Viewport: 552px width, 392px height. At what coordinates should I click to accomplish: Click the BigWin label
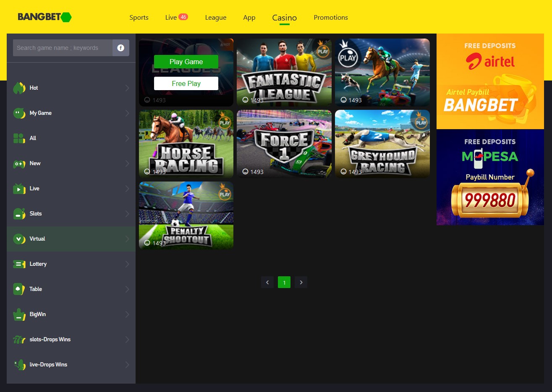(x=38, y=314)
